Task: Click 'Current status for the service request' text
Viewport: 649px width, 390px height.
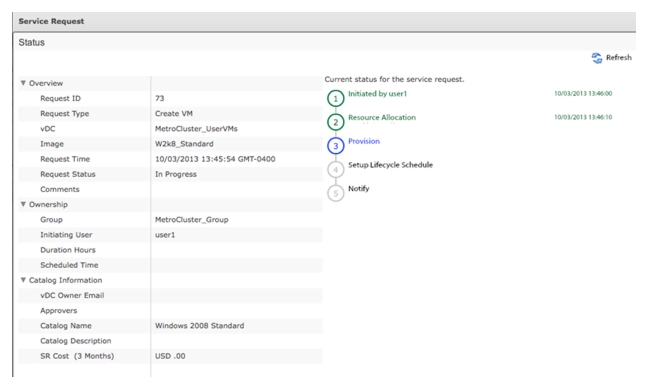Action: pyautogui.click(x=394, y=79)
